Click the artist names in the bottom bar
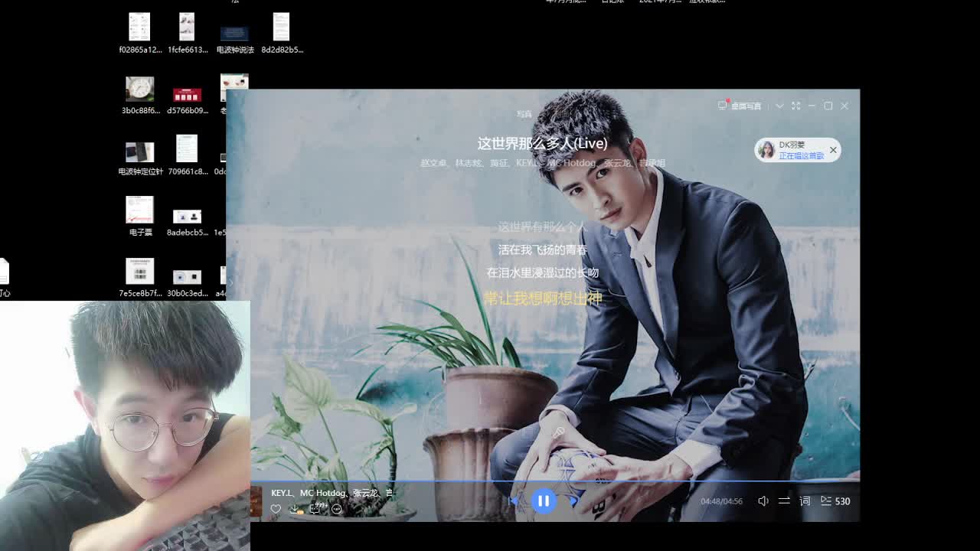980x551 pixels. [332, 493]
